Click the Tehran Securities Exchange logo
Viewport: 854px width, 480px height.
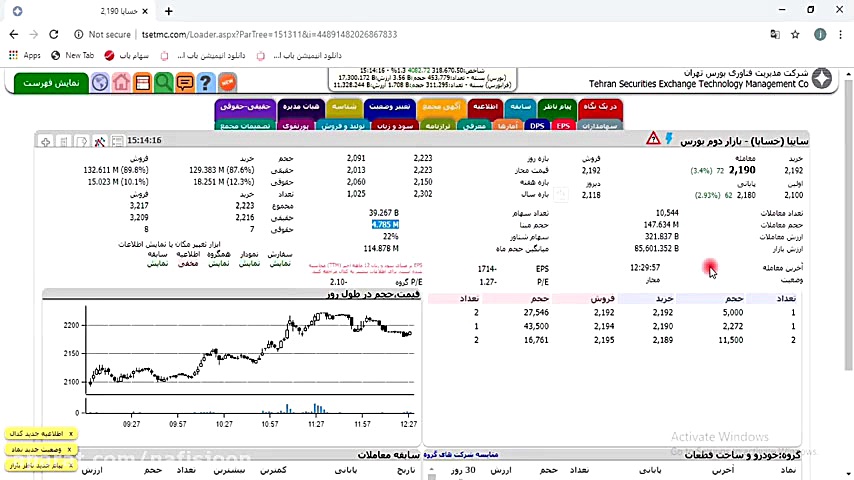pyautogui.click(x=822, y=79)
